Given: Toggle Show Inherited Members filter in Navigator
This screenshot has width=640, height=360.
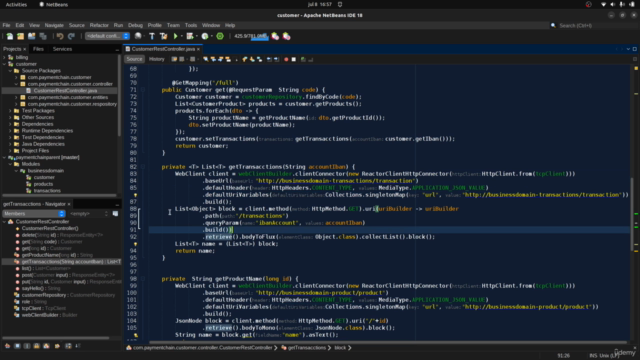Looking at the screenshot, I should click(7, 346).
